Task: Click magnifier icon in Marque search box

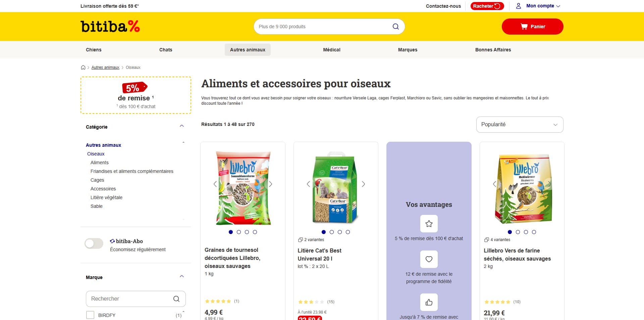Action: [x=176, y=299]
